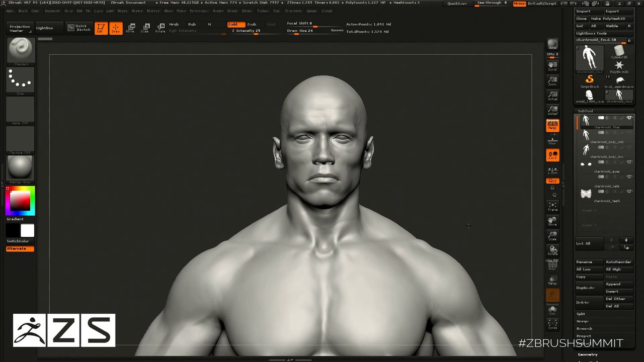Screen dimensions: 644x362
Task: Toggle XYZ rotation mode
Action: point(552,181)
